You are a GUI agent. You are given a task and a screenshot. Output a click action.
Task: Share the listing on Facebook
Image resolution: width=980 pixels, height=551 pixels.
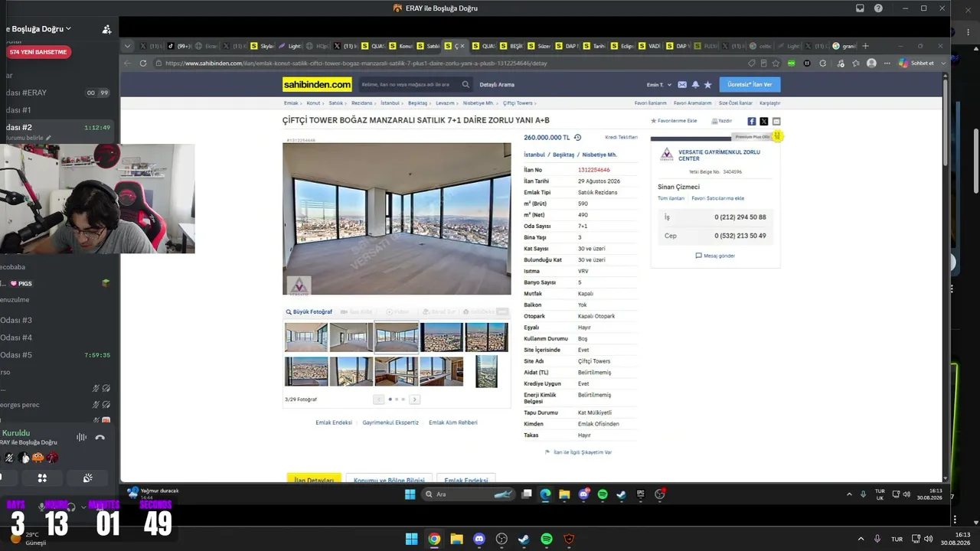752,121
